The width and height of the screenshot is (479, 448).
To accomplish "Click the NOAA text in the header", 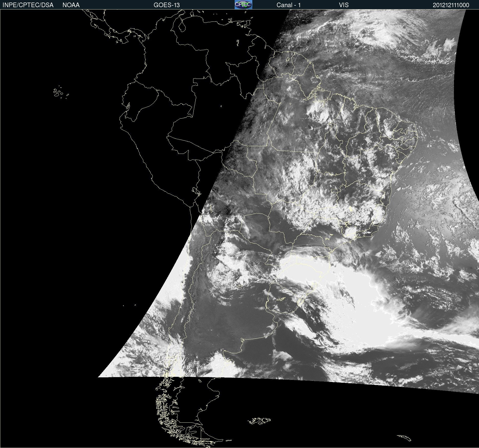I will click(x=71, y=5).
